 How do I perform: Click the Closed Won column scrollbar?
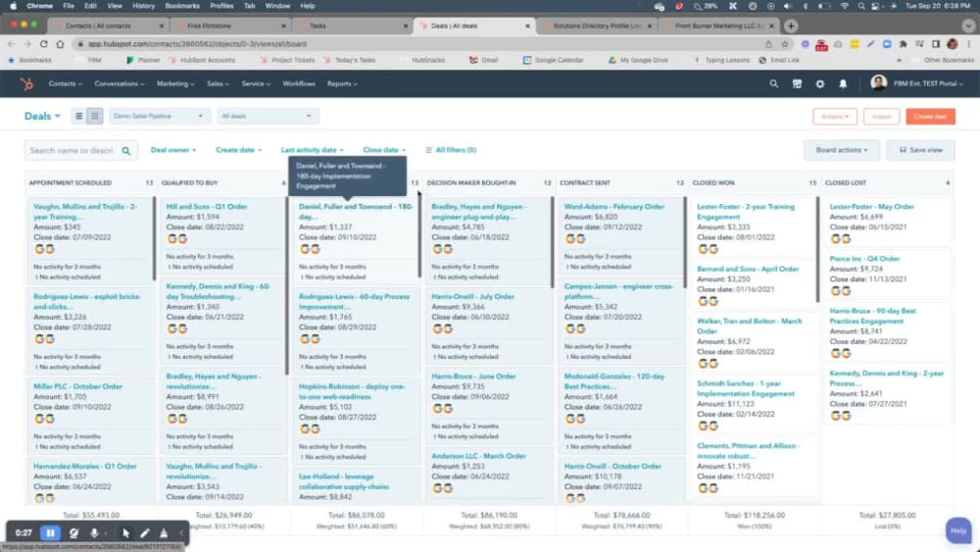[817, 249]
